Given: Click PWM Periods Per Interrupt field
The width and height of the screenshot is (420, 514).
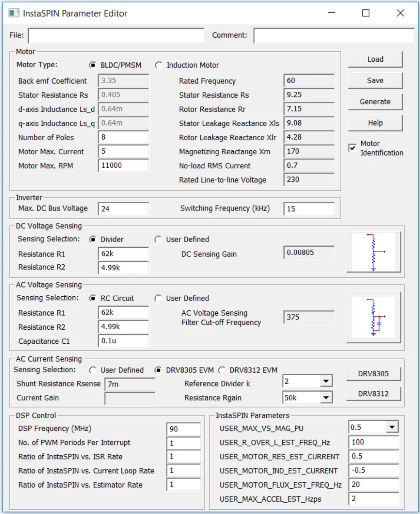Looking at the screenshot, I should tap(184, 443).
